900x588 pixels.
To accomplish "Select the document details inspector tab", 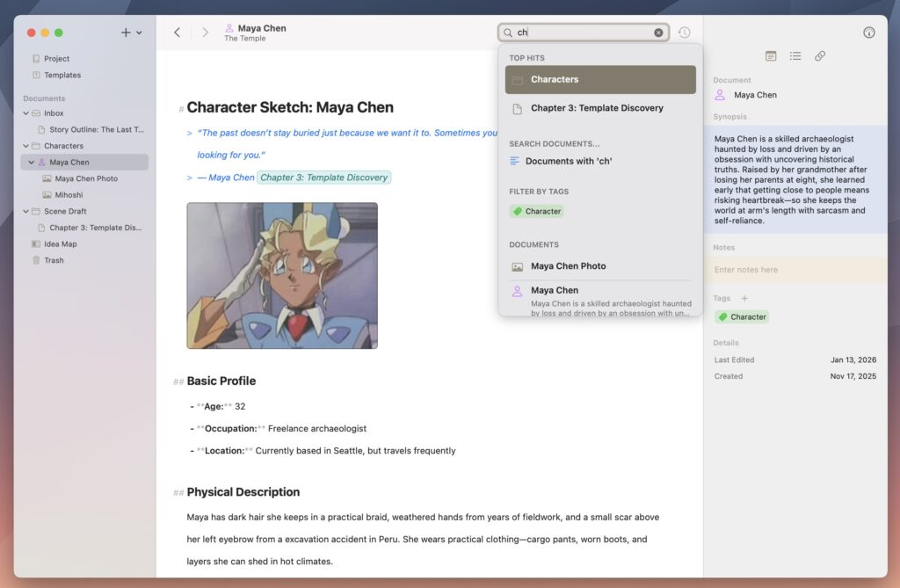I will [771, 56].
